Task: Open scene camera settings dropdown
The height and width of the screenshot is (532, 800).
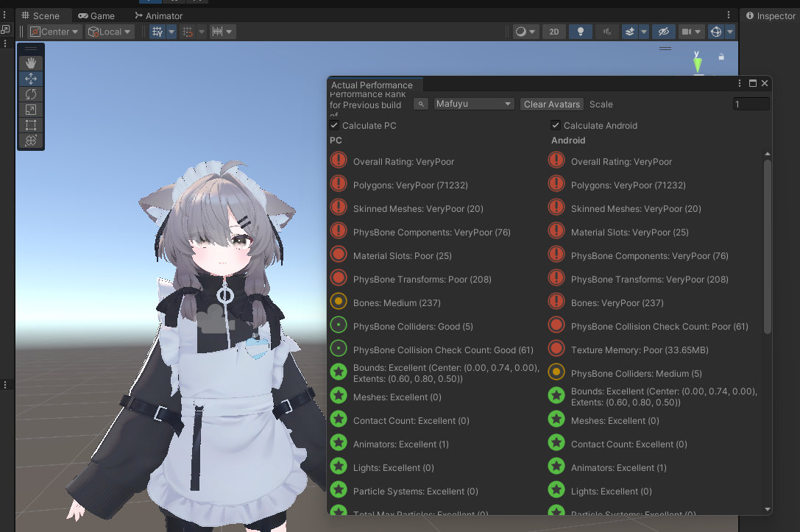Action: (692, 32)
